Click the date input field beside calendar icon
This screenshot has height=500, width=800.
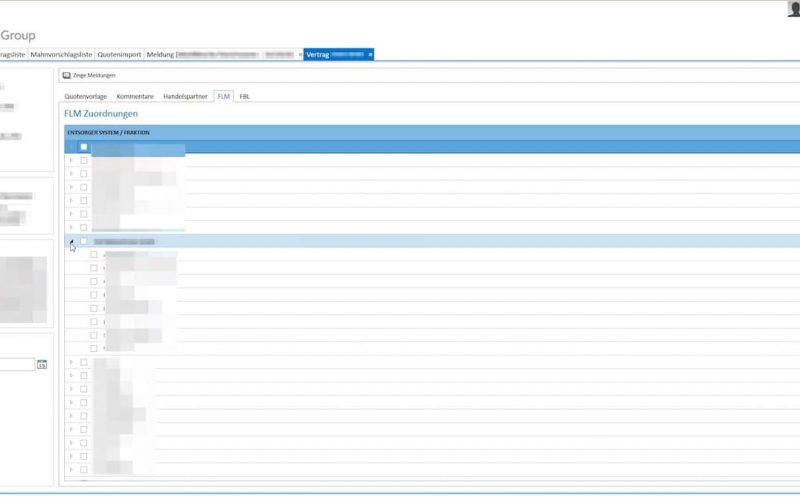pos(17,364)
